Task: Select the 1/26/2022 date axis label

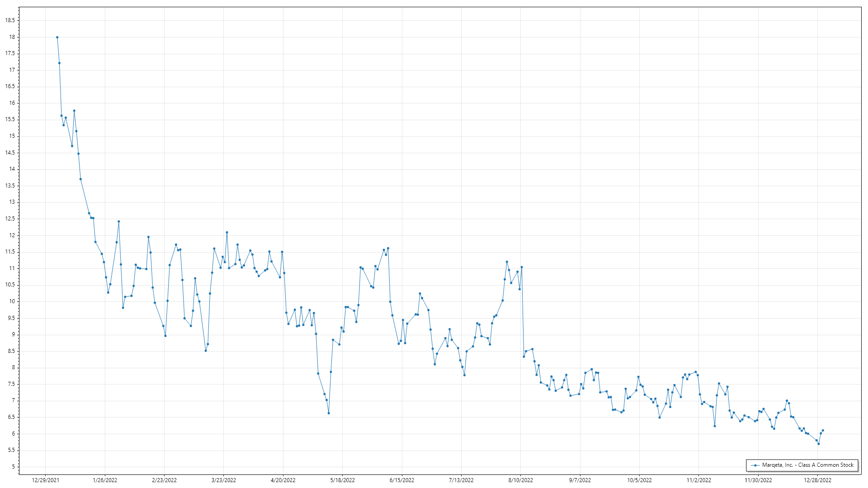Action: (105, 480)
